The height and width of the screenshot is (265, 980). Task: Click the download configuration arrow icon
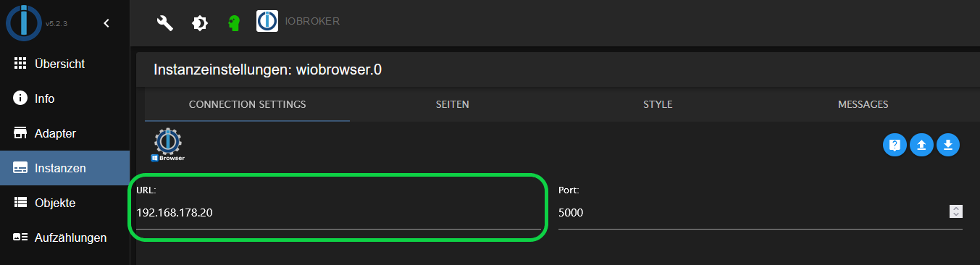coord(948,144)
